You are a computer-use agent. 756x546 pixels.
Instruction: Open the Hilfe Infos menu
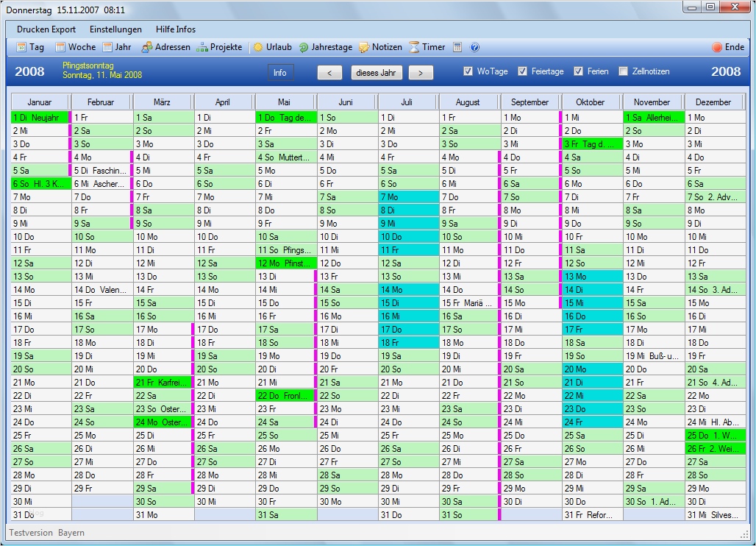click(x=176, y=29)
